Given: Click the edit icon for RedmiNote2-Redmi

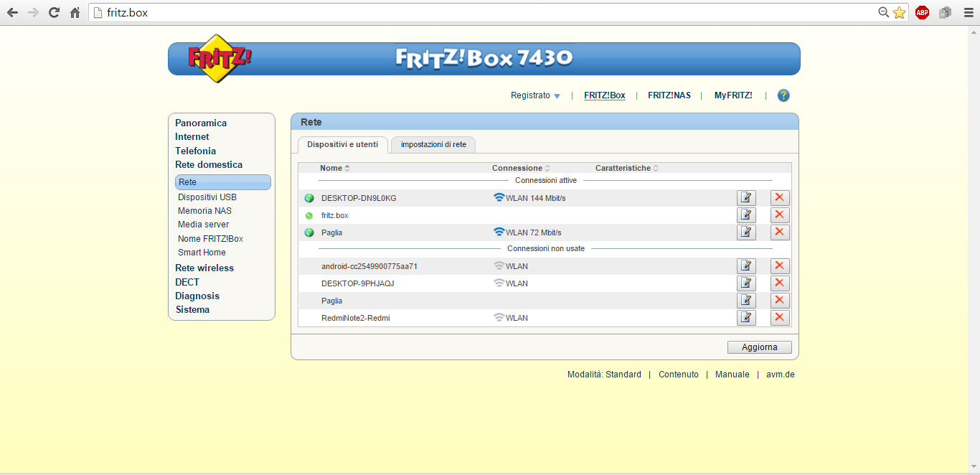Looking at the screenshot, I should click(746, 318).
